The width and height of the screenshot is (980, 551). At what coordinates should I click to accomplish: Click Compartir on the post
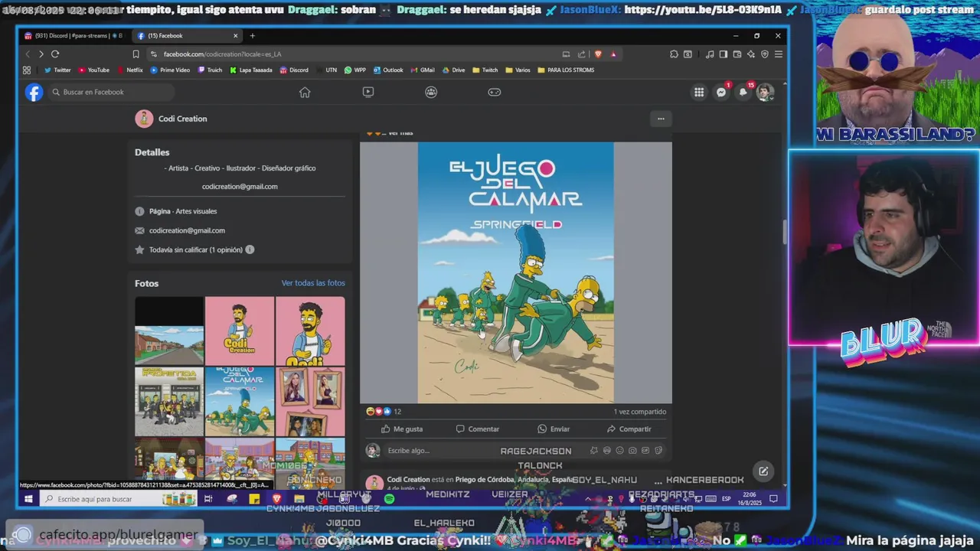click(x=629, y=429)
